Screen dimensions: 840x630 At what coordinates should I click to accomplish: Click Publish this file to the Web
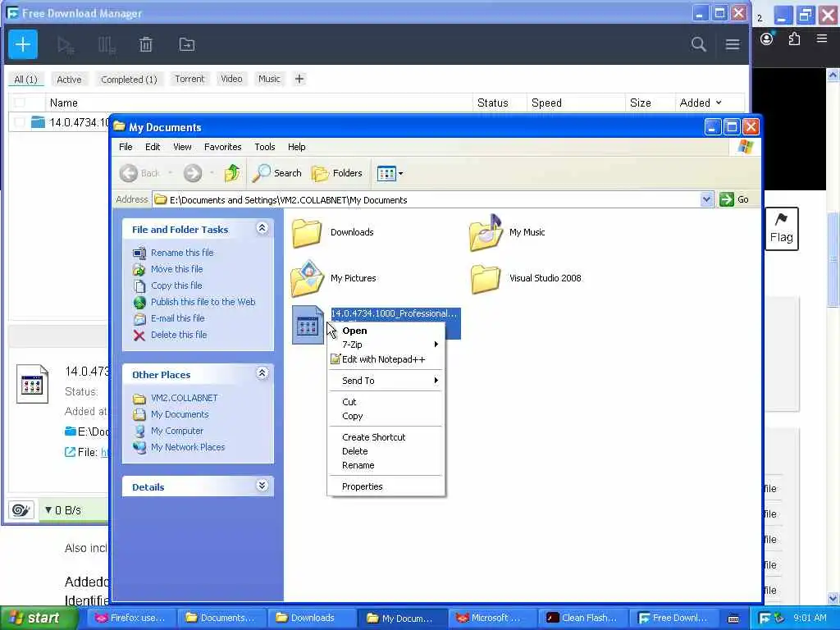pyautogui.click(x=203, y=302)
